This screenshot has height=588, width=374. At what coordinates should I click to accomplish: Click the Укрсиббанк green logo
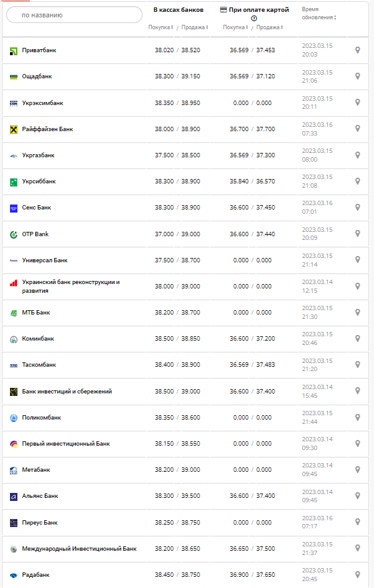coord(14,181)
